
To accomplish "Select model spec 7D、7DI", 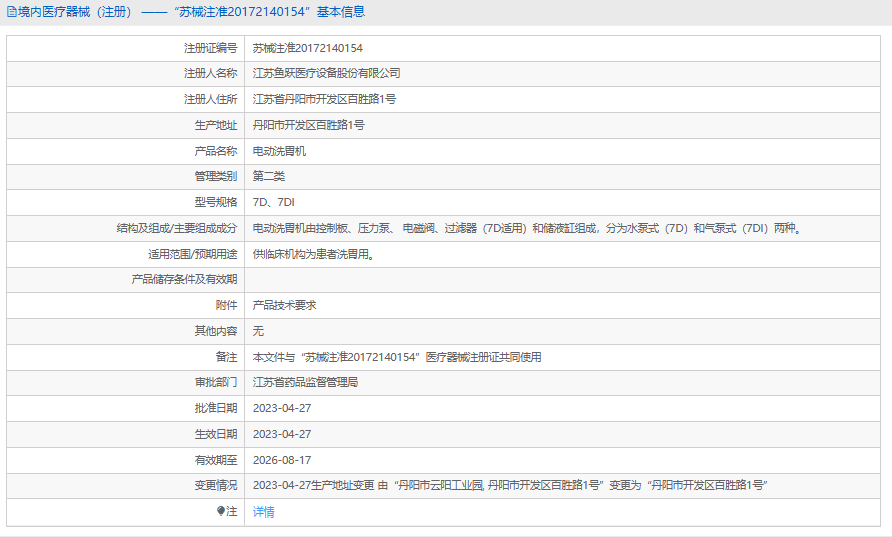I will [x=274, y=203].
